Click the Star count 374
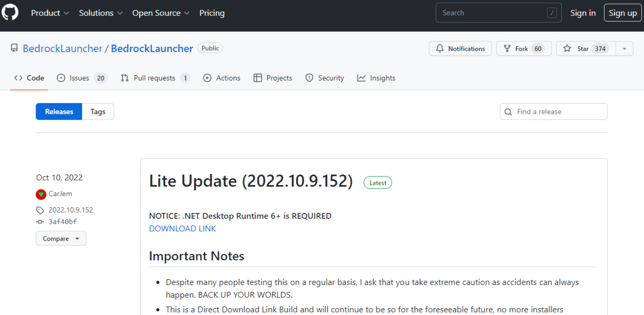Screen dimensions: 644x315 (600, 48)
